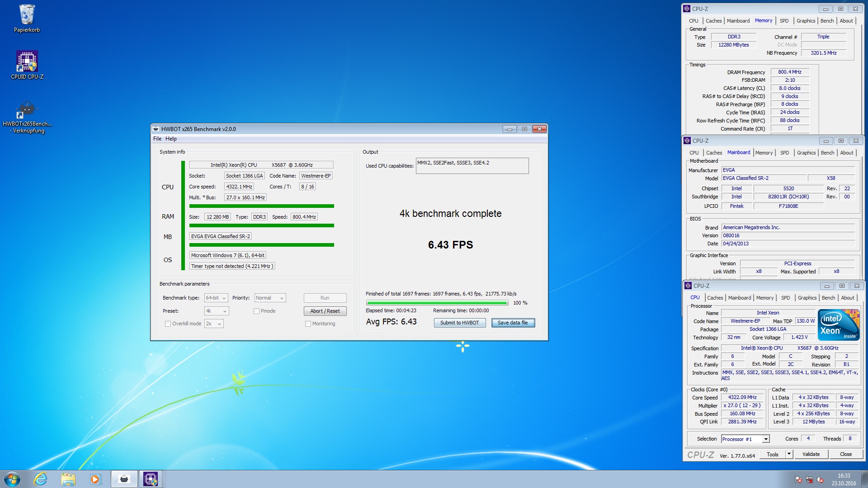Minimize the HWBOT x265 Benchmark window
Image resolution: width=868 pixels, height=488 pixels.
(509, 129)
